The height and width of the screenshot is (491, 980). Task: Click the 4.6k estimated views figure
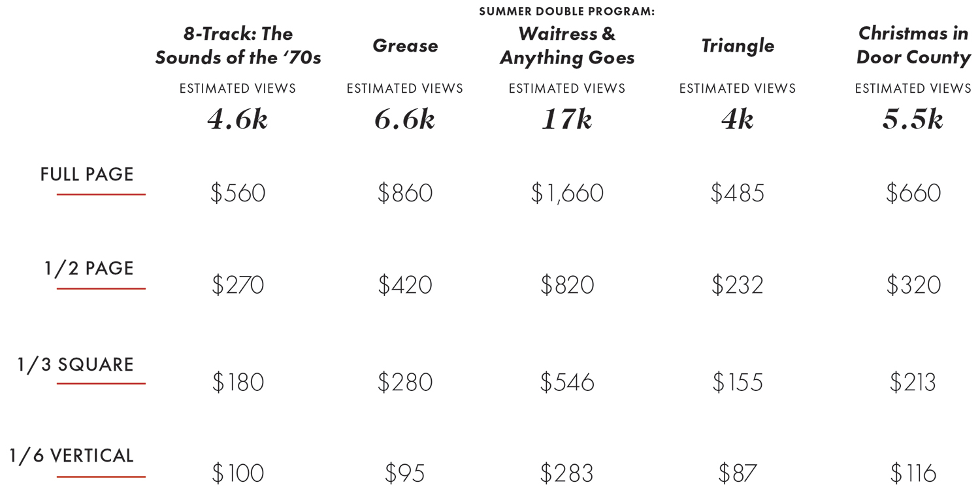click(x=238, y=120)
